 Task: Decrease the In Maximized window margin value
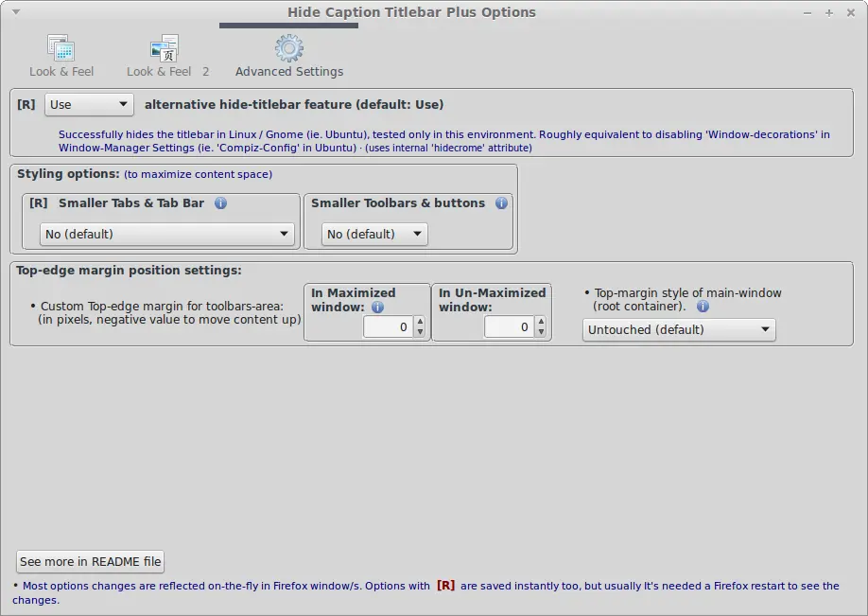420,332
